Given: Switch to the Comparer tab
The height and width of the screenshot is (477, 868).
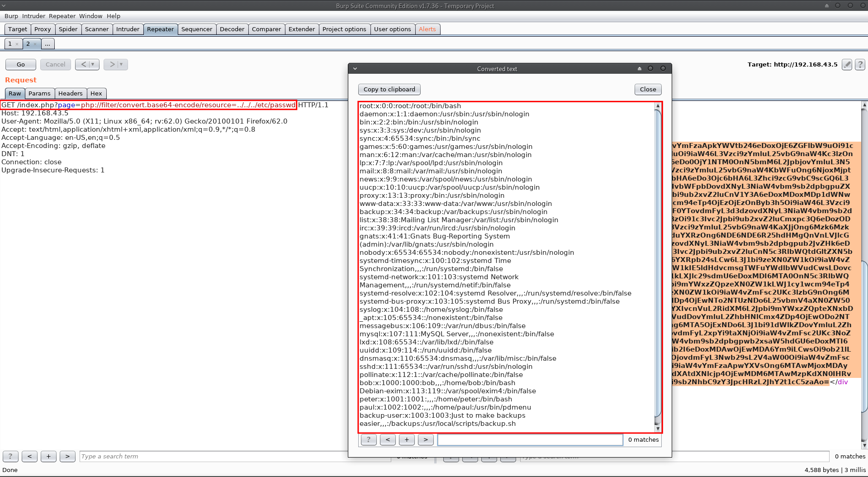Looking at the screenshot, I should point(266,29).
